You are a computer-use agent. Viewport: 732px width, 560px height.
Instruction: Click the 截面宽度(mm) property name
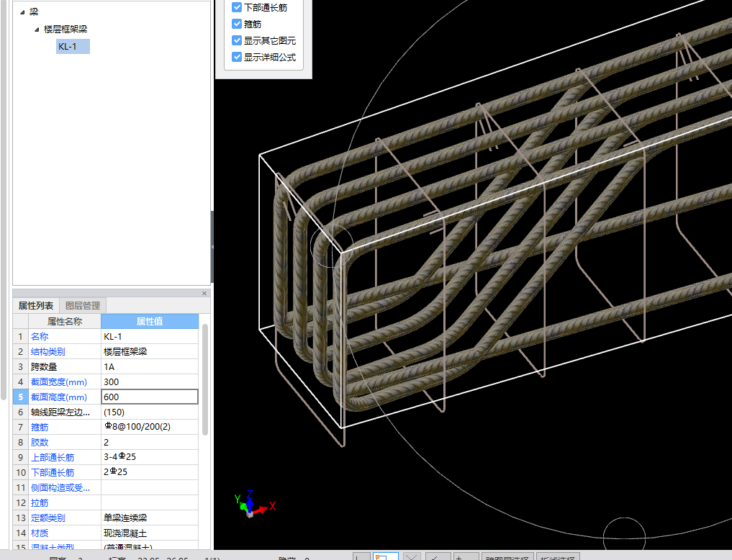point(59,381)
